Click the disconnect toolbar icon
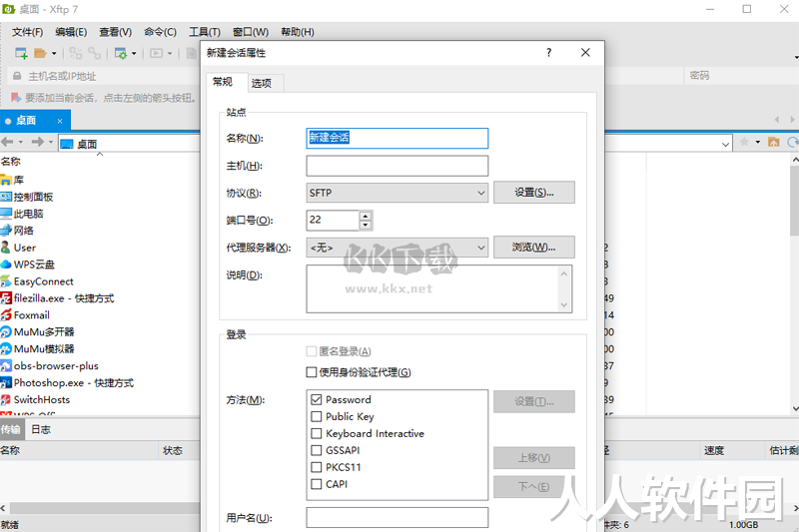The image size is (799, 532). (76, 53)
